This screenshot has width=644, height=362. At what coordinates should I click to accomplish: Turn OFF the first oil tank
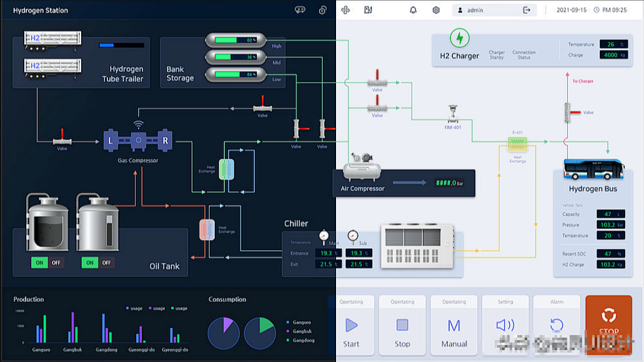click(56, 263)
